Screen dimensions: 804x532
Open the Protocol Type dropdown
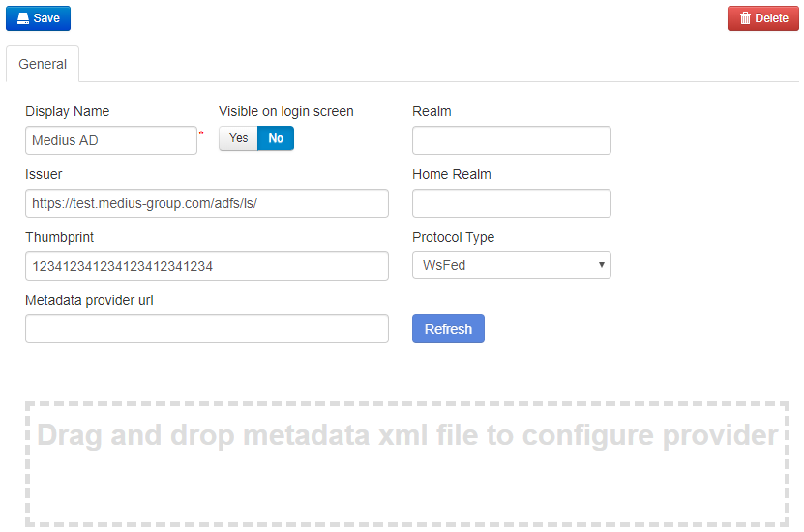coord(512,265)
